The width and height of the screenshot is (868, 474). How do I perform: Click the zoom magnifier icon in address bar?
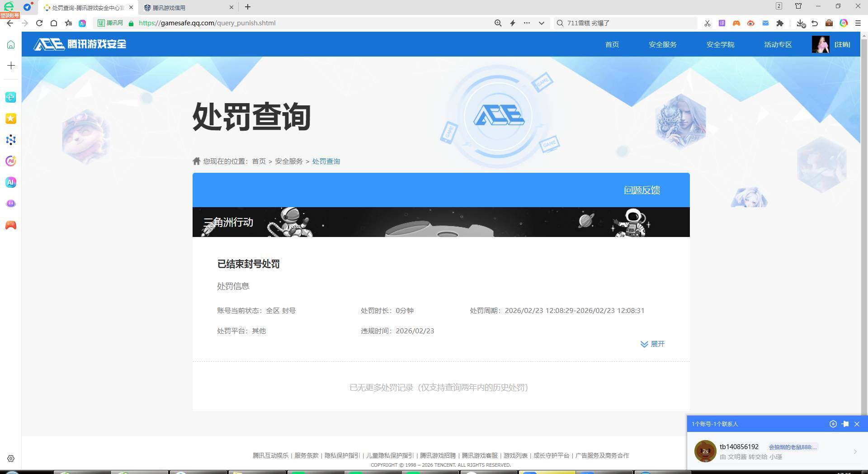(498, 23)
